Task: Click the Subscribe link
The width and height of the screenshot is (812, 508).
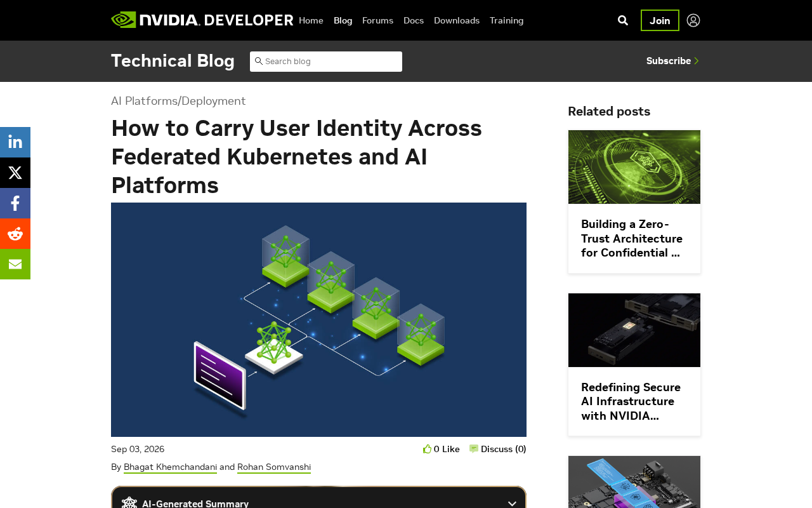Action: coord(669,61)
